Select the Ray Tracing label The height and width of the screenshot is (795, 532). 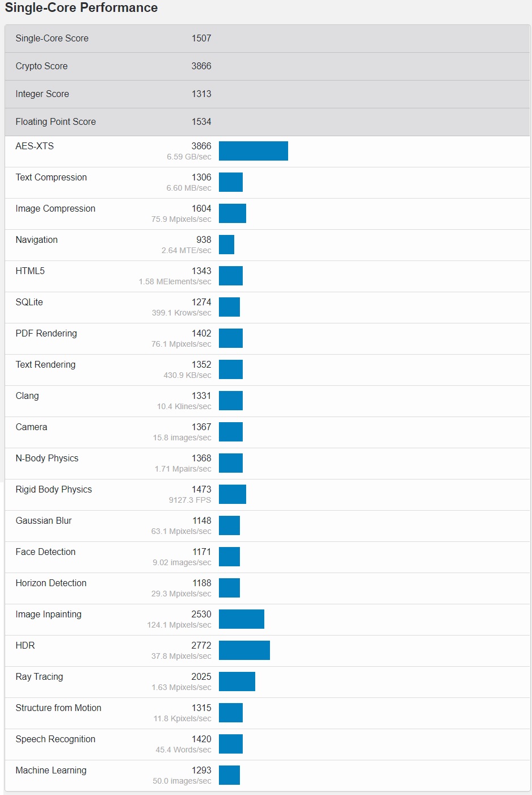[39, 677]
